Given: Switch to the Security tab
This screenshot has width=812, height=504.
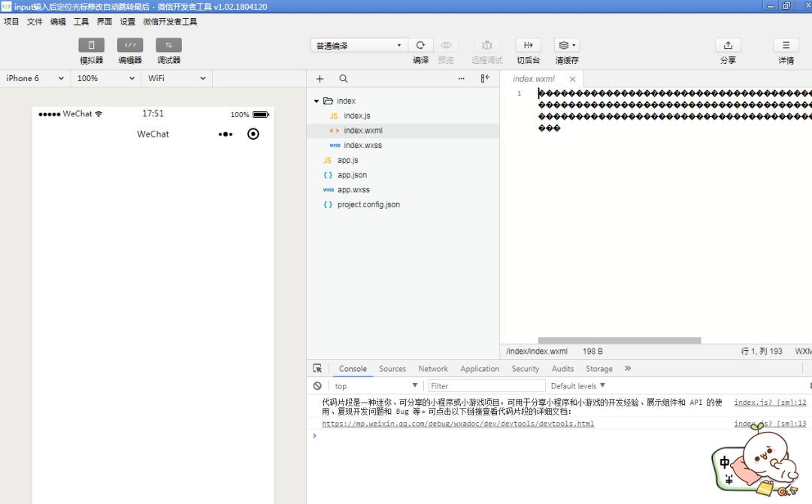Looking at the screenshot, I should pyautogui.click(x=525, y=369).
